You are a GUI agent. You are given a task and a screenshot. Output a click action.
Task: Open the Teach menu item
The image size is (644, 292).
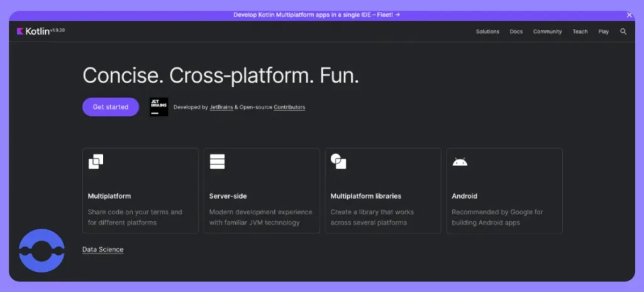580,31
